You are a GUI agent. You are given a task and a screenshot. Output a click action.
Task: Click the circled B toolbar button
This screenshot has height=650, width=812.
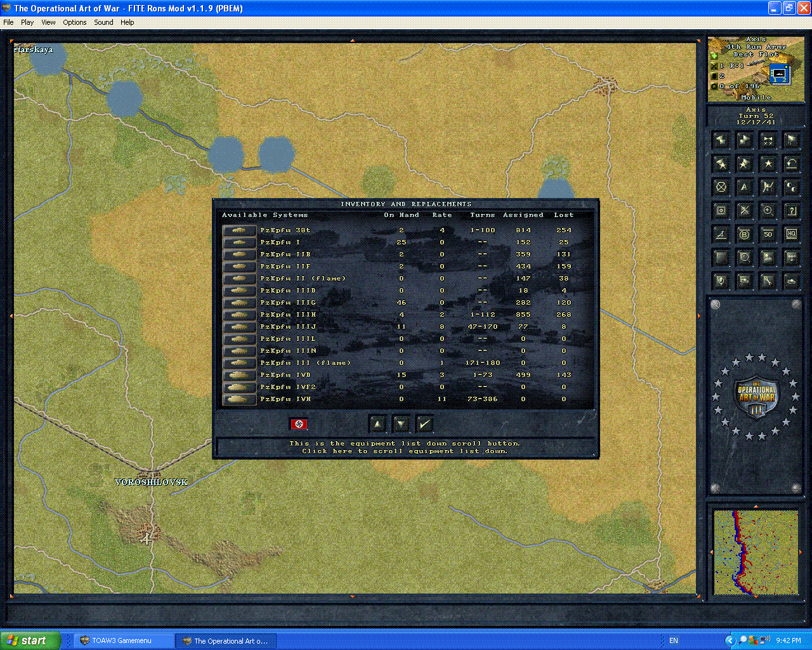point(744,234)
